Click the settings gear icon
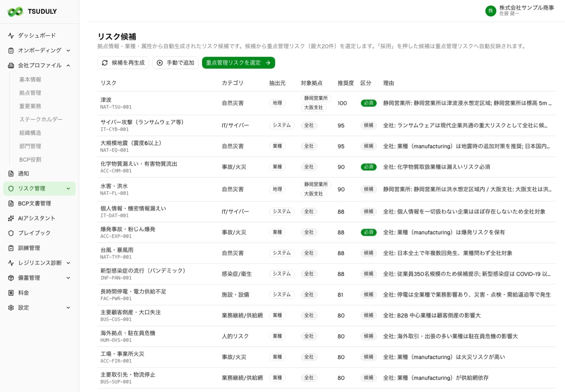This screenshot has height=392, width=565. (11, 308)
